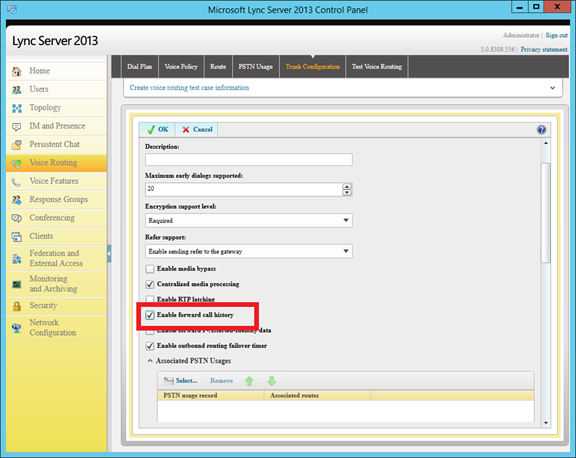Screen dimensions: 576x458
Task: Click the Associated routes column header
Action: tap(318, 396)
